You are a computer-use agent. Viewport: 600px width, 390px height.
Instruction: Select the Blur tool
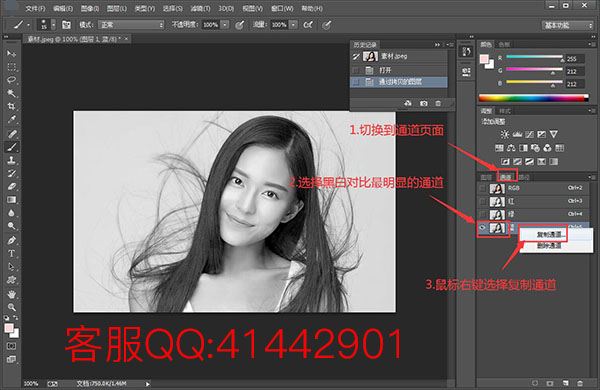(11, 213)
